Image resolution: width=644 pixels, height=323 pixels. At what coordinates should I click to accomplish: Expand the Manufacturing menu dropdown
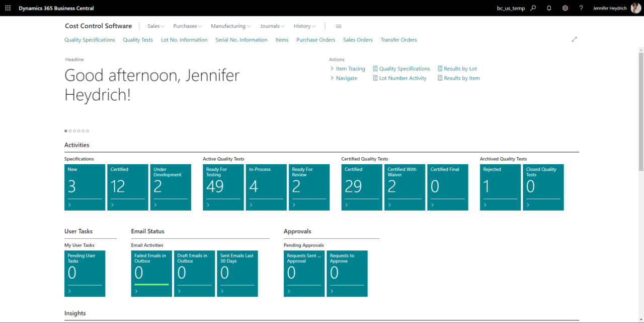(231, 26)
